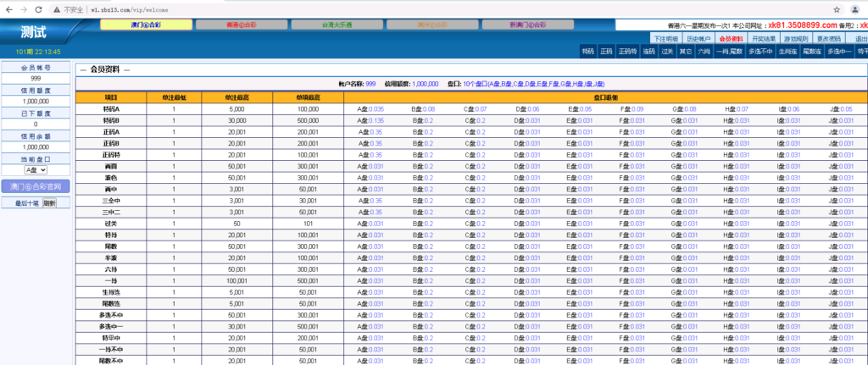Open the 下注明细 menu item
868x365 pixels.
point(665,39)
